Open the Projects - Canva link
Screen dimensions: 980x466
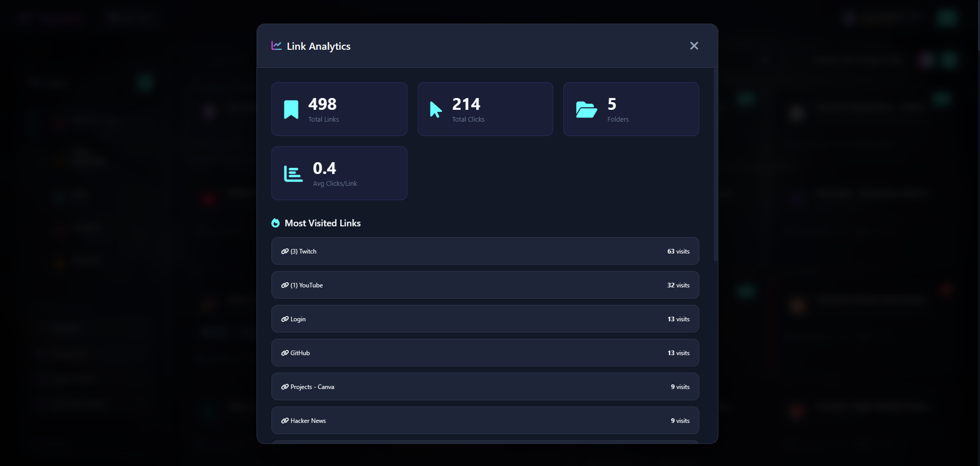[485, 386]
